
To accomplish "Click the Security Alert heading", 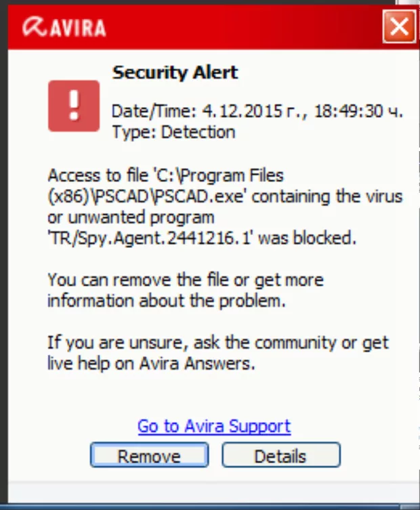I will (x=175, y=72).
